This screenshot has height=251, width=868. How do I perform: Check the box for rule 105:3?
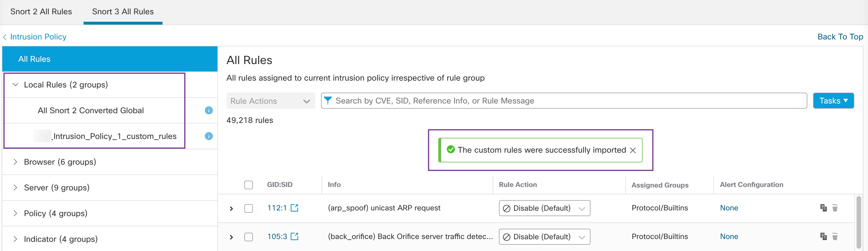(248, 237)
